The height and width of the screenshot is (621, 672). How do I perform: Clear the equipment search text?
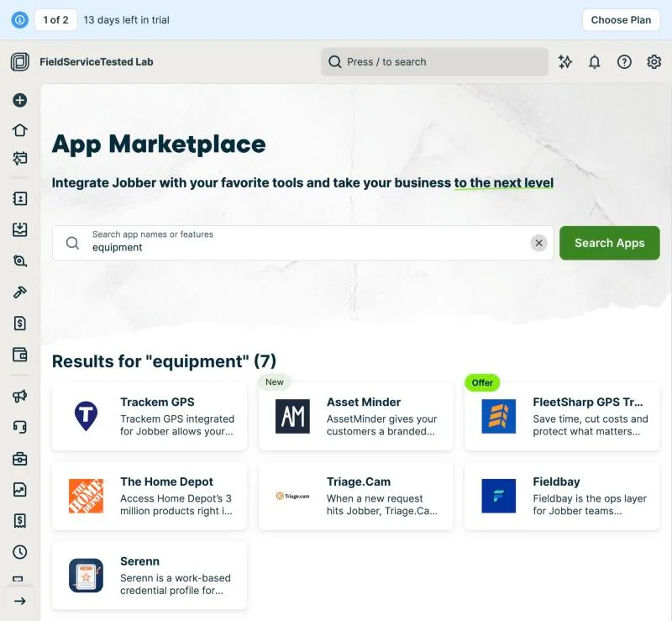click(538, 243)
